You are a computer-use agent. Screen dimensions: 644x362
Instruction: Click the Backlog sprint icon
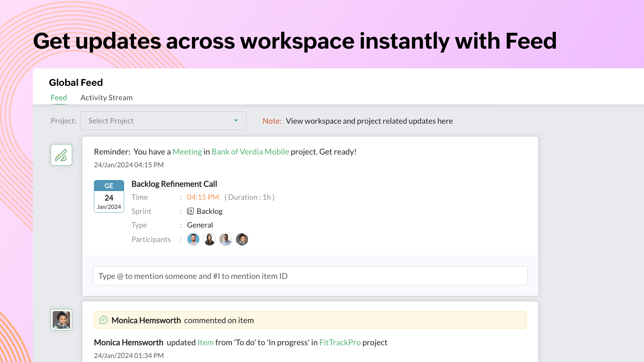(191, 211)
